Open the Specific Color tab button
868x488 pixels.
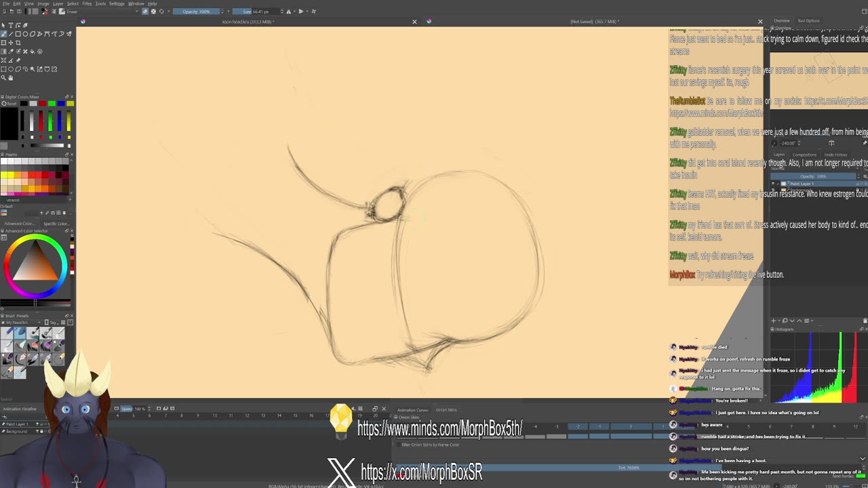[56, 224]
